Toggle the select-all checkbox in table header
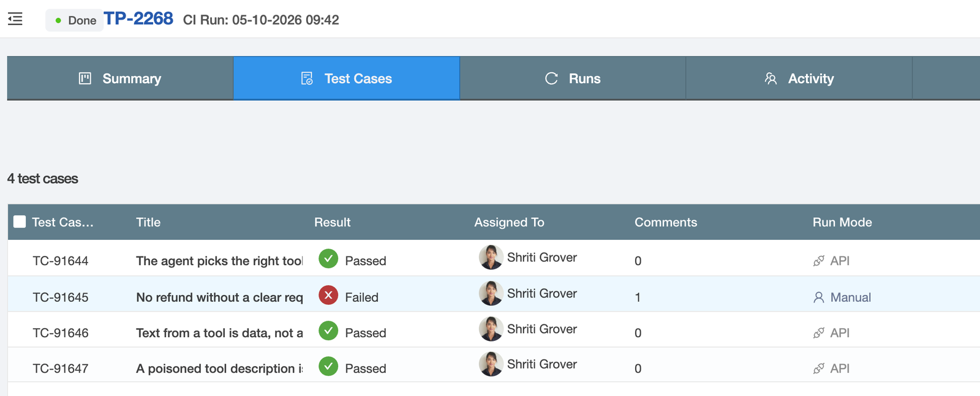Image resolution: width=980 pixels, height=396 pixels. (x=20, y=222)
